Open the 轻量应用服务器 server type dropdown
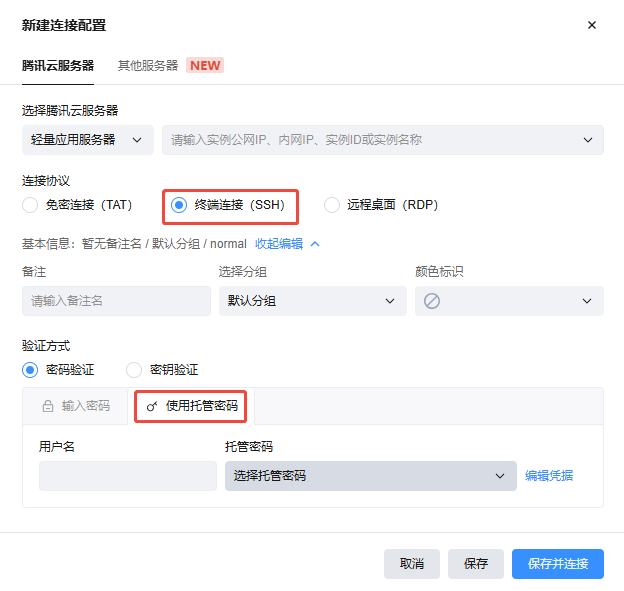The height and width of the screenshot is (591, 624). [87, 140]
